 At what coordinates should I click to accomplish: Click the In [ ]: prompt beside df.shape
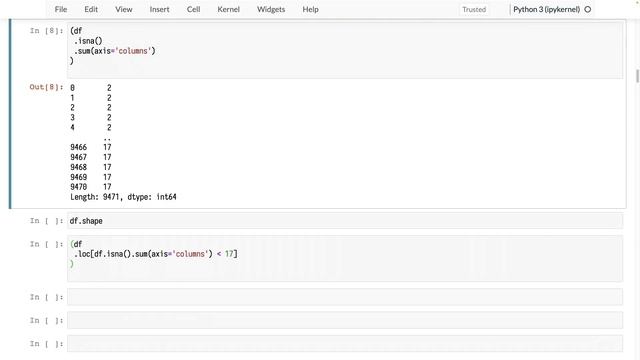(x=47, y=221)
